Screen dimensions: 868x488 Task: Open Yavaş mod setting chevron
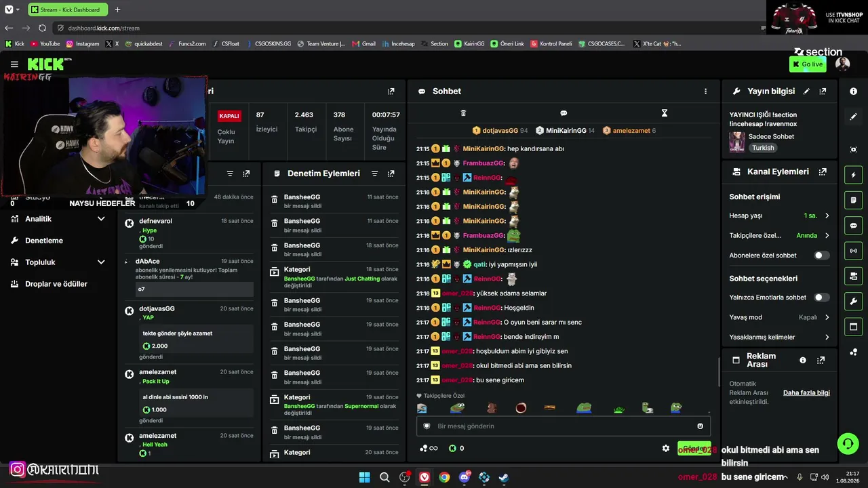827,317
